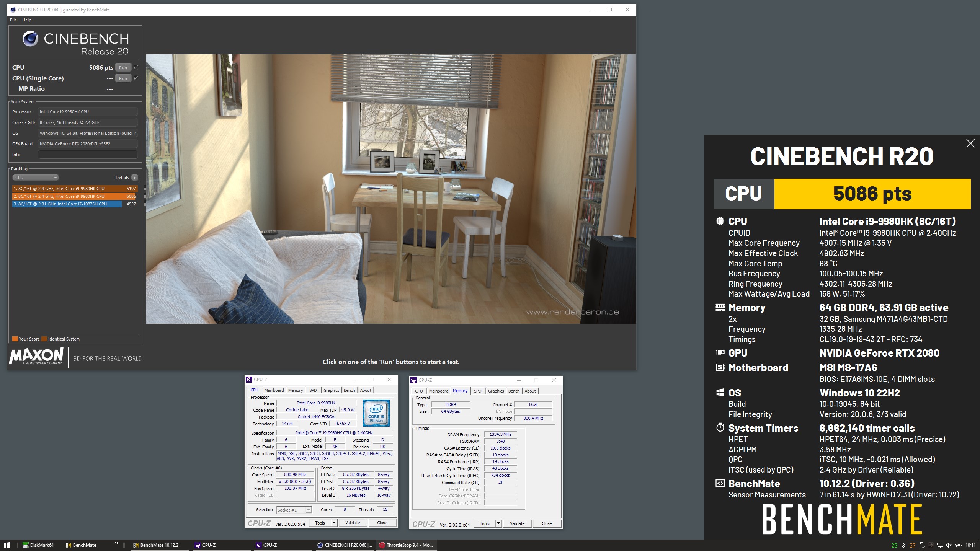
Task: Click the GPU card icon in BenchMate panel
Action: pos(720,353)
